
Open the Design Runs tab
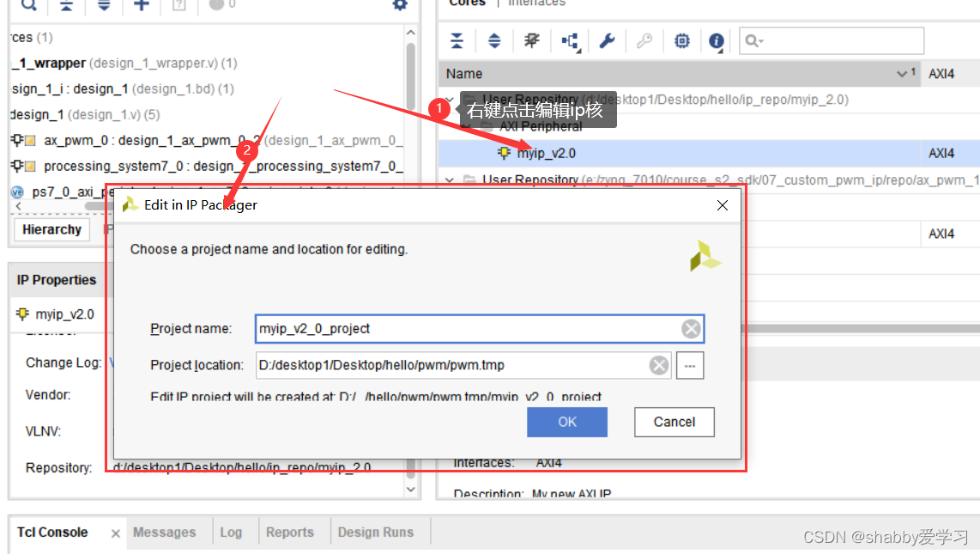[376, 533]
